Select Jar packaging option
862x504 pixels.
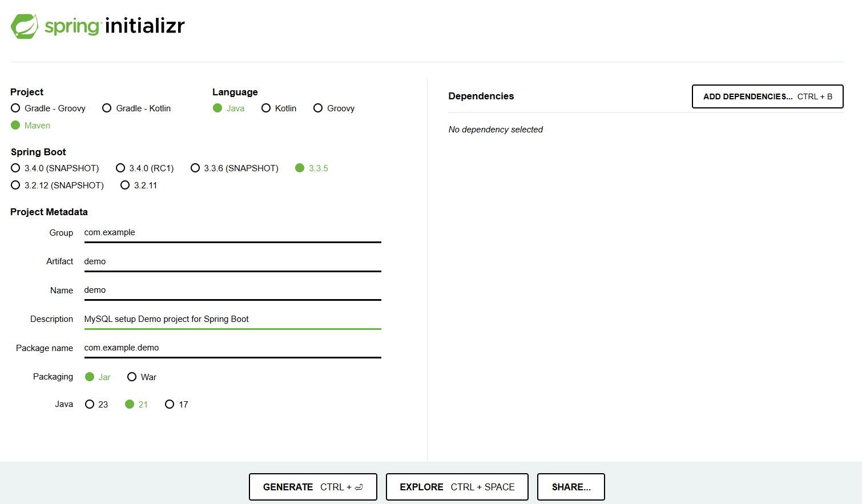pos(98,377)
